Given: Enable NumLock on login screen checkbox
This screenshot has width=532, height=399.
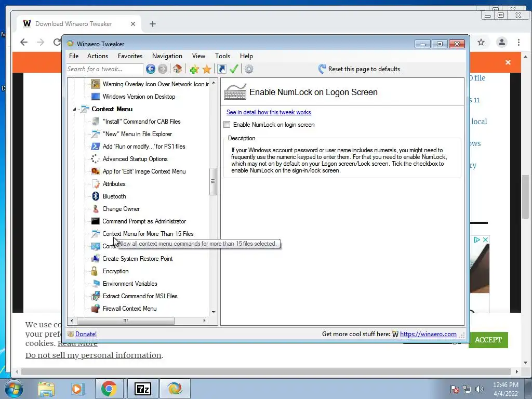Looking at the screenshot, I should [227, 125].
